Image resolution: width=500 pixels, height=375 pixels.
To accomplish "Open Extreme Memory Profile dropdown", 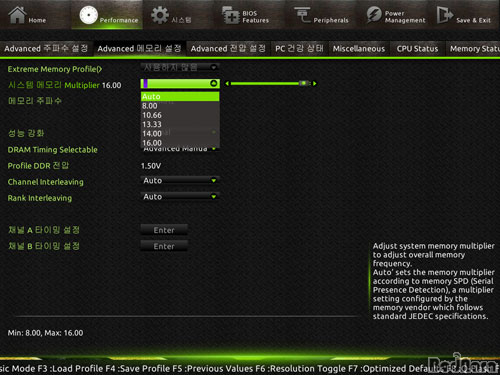I will [180, 67].
